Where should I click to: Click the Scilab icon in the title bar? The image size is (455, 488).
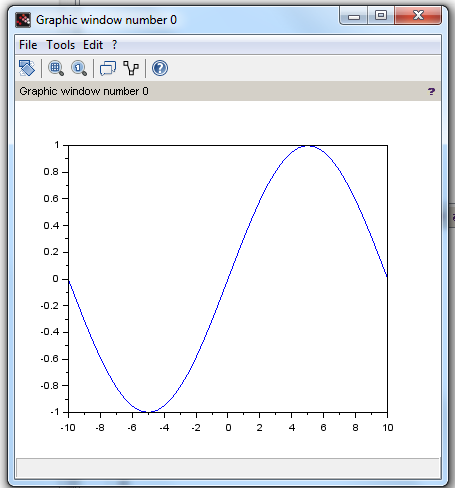[23, 20]
